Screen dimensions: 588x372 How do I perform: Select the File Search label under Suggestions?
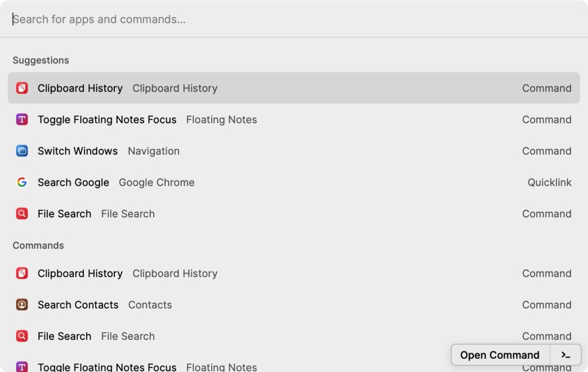[64, 214]
